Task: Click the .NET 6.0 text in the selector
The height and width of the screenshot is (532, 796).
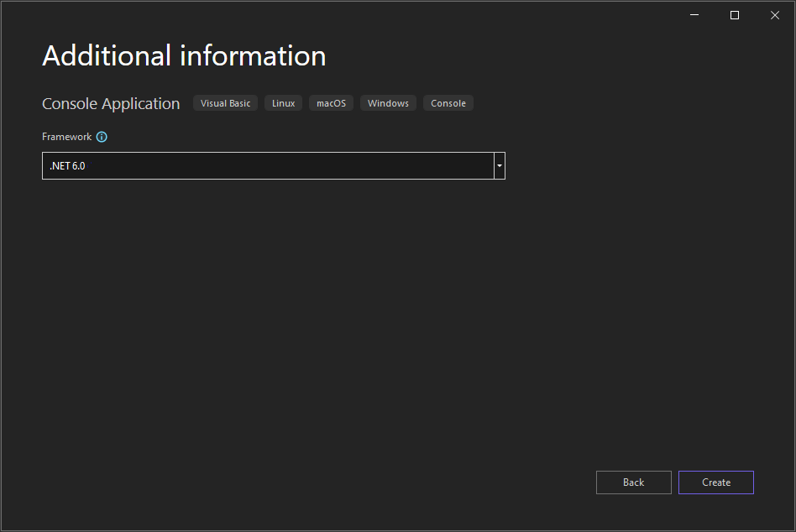Action: pyautogui.click(x=67, y=165)
